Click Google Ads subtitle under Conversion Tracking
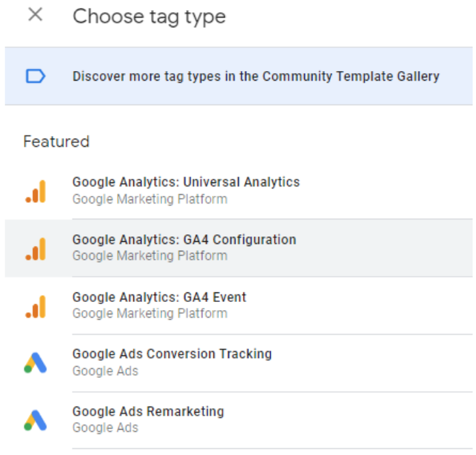Screen dimensions: 476x455 coord(105,371)
